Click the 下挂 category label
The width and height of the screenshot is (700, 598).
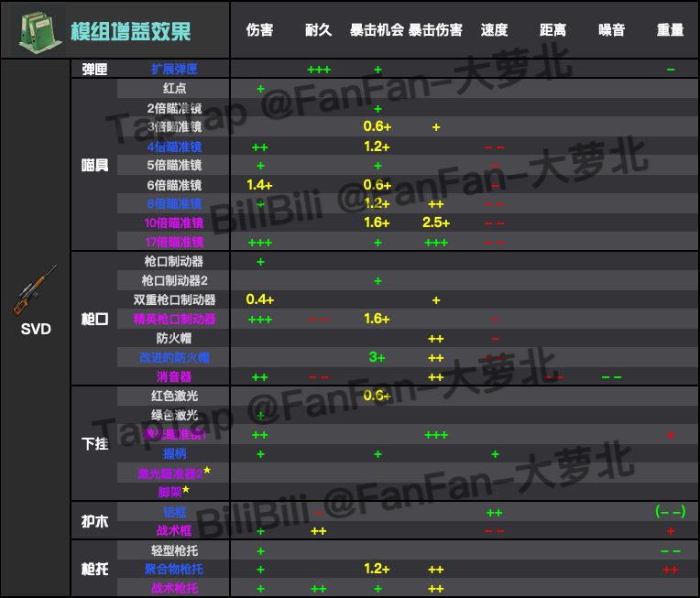[x=94, y=443]
